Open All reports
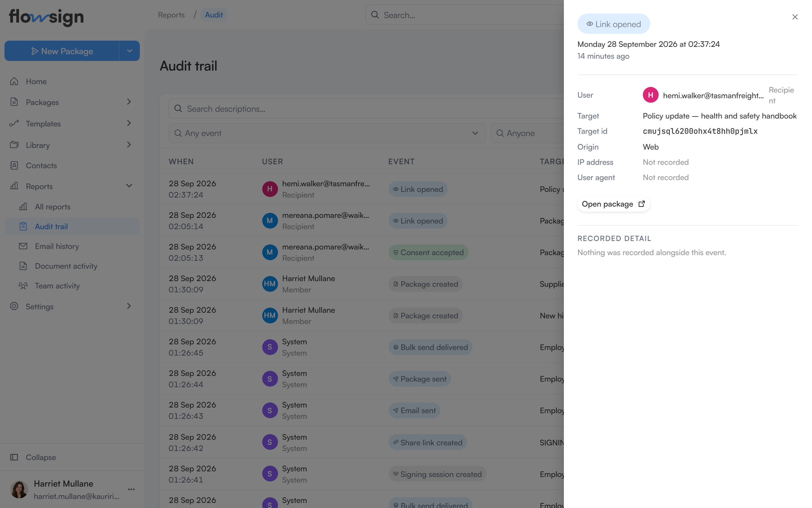The height and width of the screenshot is (508, 812). 72,207
